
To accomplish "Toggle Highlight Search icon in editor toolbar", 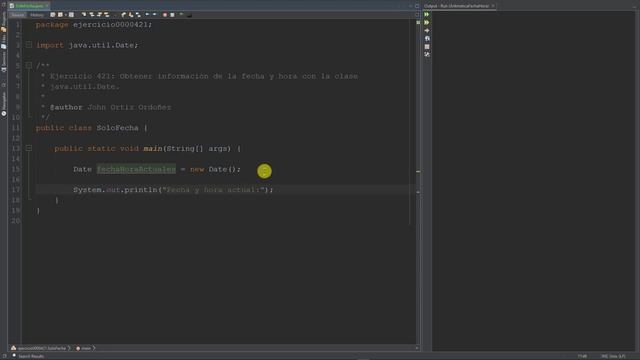I will coord(107,15).
